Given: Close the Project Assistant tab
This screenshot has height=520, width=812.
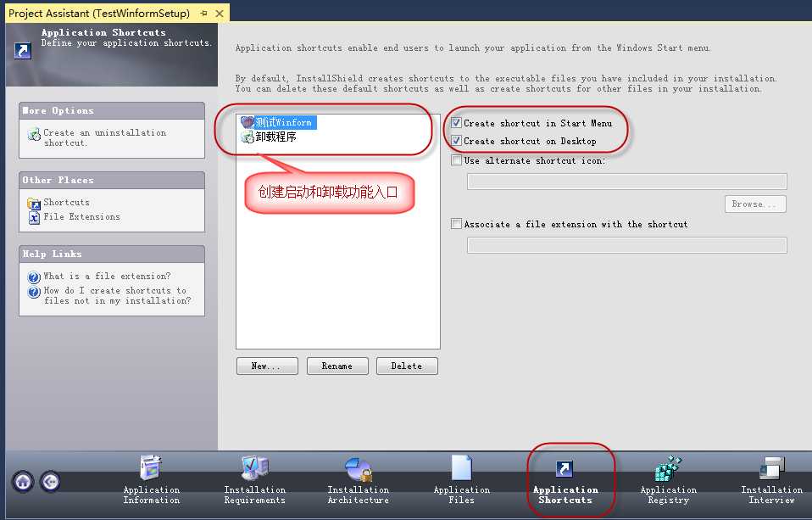Looking at the screenshot, I should point(220,14).
